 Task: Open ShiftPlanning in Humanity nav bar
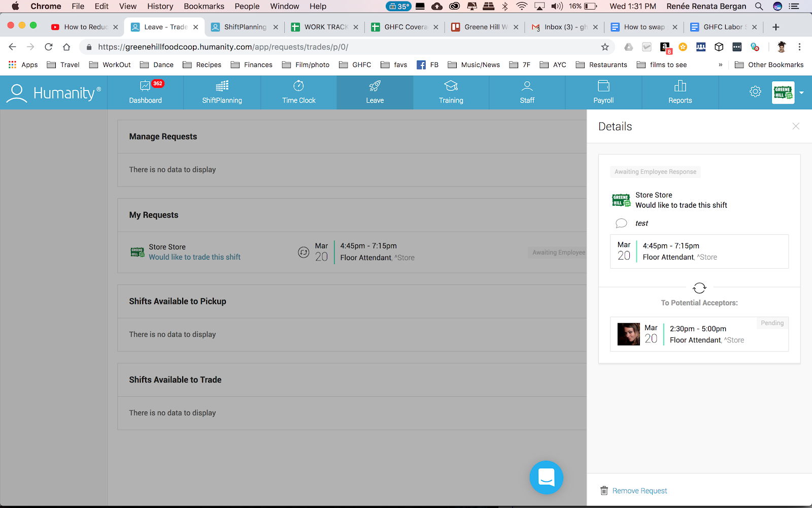coord(222,92)
